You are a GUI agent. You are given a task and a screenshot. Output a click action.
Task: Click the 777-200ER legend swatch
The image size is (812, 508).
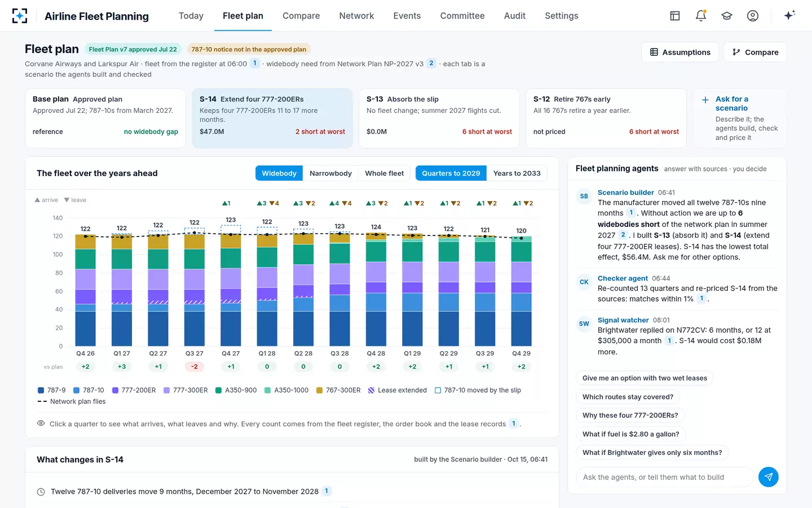point(115,390)
